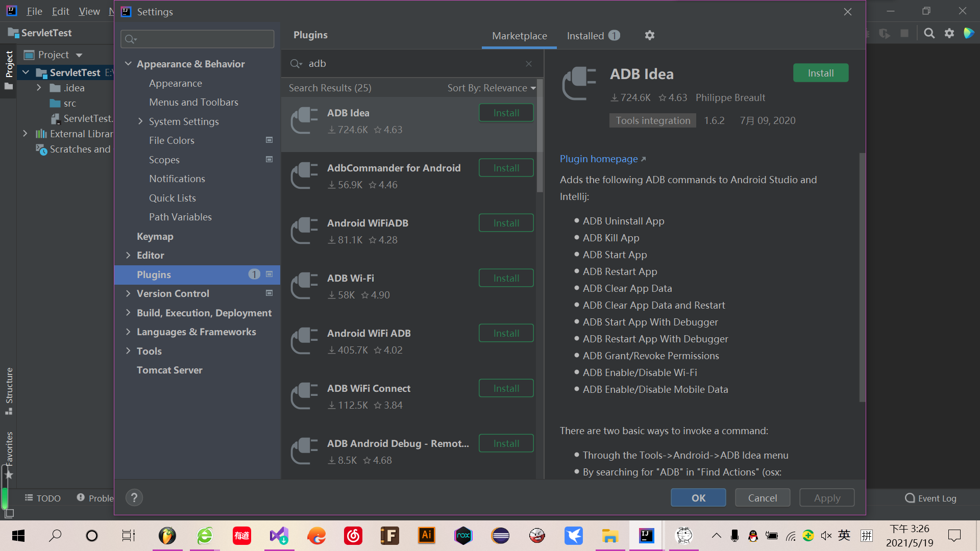Click the TODO tool window button
The height and width of the screenshot is (551, 980).
[42, 497]
